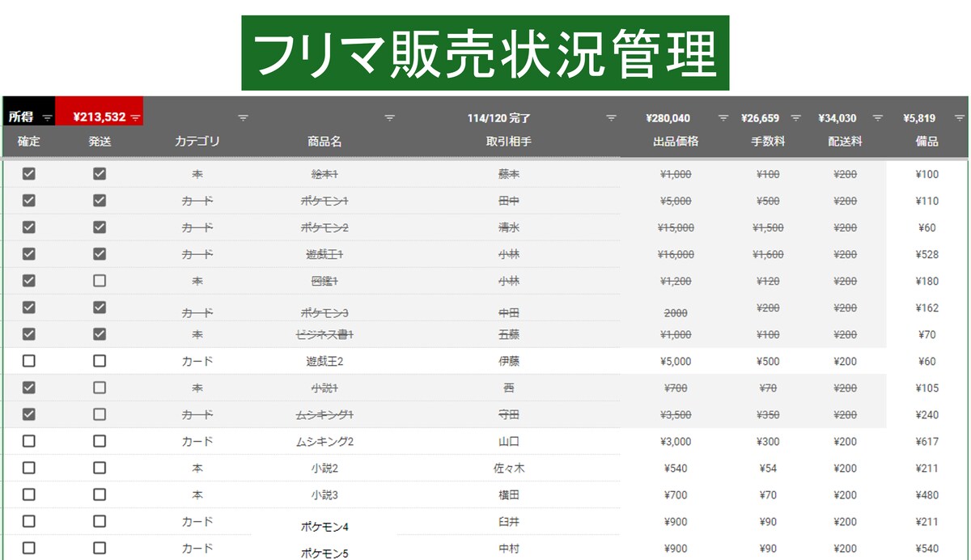
Task: Check the 確定 checkbox in the ムシキング2 row
Action: click(x=29, y=441)
